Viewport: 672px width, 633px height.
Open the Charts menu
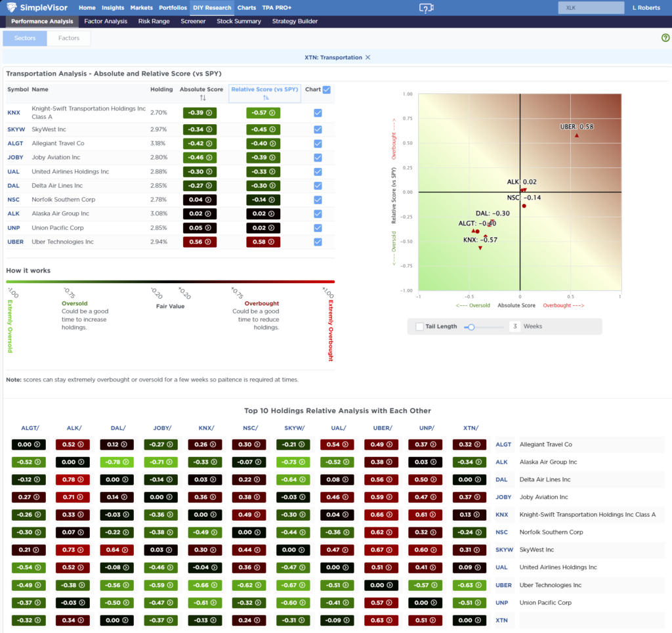[x=247, y=8]
